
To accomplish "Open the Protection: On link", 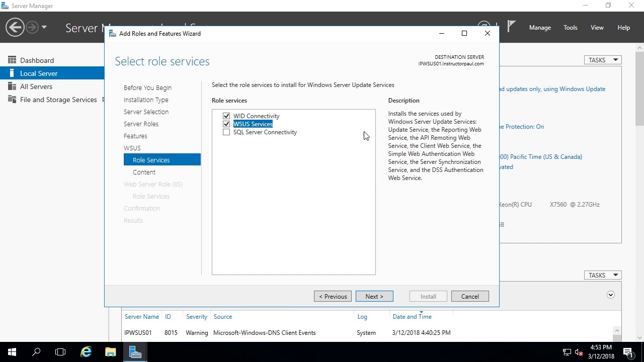I will [522, 127].
